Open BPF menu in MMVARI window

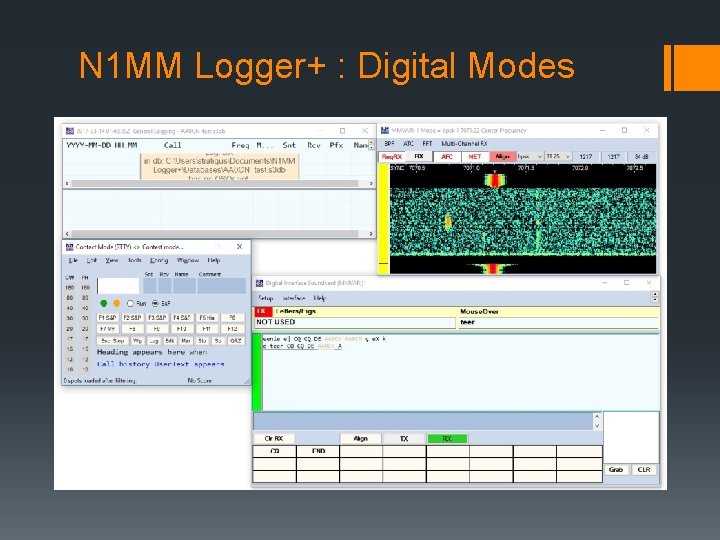click(x=389, y=144)
